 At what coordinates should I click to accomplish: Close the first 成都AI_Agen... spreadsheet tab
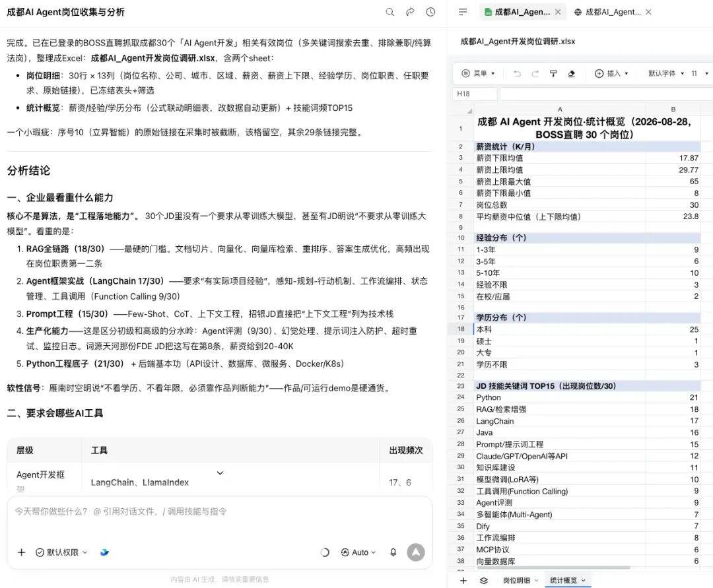tap(558, 13)
